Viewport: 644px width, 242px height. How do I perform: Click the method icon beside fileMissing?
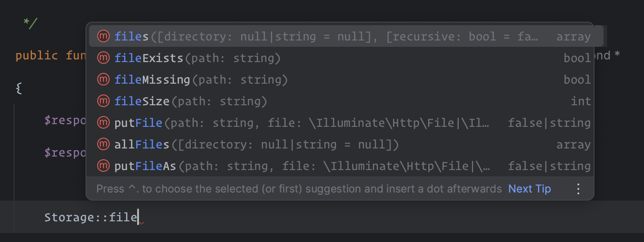(x=103, y=80)
